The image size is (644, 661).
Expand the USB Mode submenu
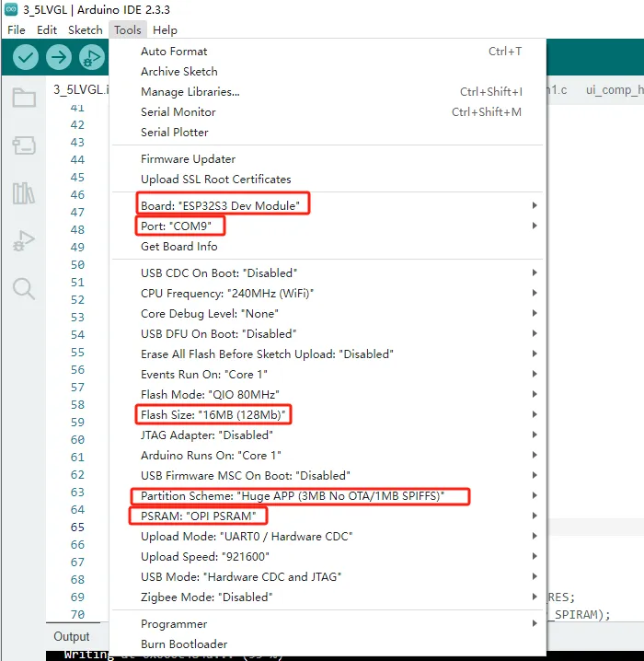coord(328,576)
